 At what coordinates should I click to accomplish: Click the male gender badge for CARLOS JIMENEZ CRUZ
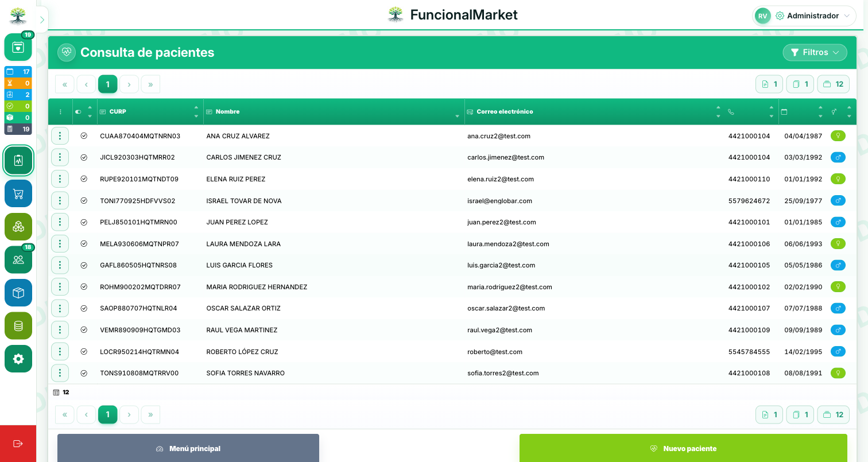[x=838, y=157]
